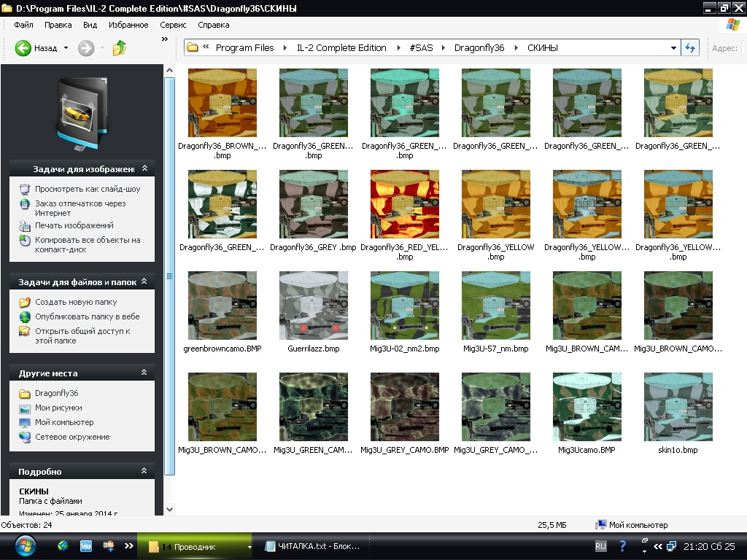Open the Вид menu
The width and height of the screenshot is (747, 560).
tap(90, 25)
